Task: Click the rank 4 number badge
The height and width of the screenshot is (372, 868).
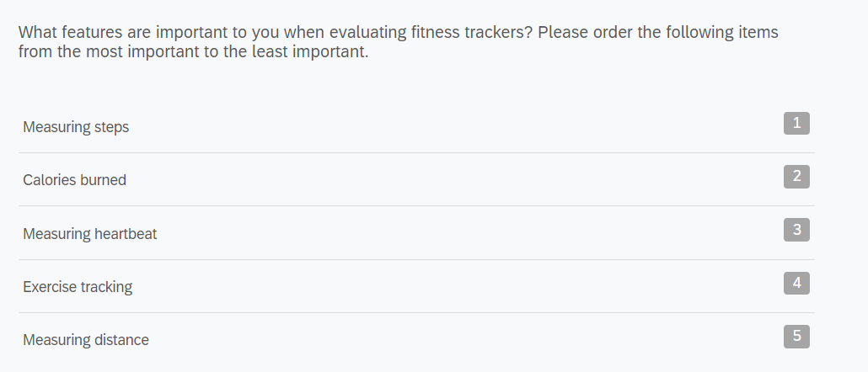Action: click(x=796, y=283)
